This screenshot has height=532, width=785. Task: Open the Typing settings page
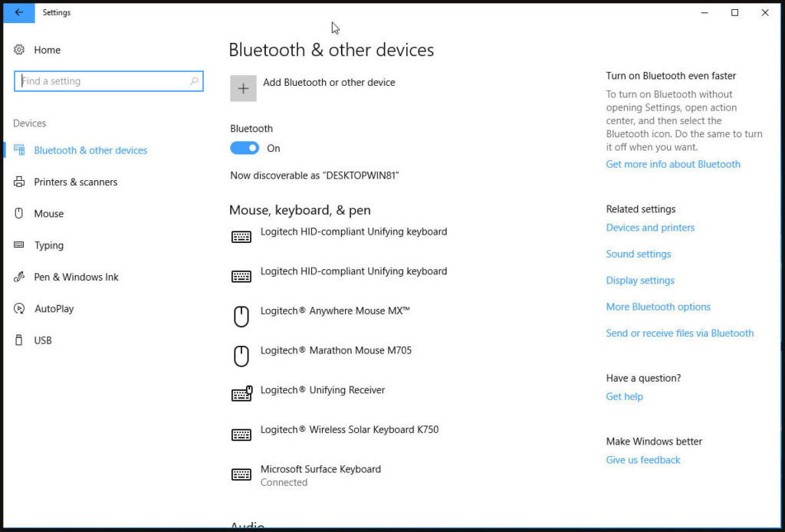[x=48, y=245]
